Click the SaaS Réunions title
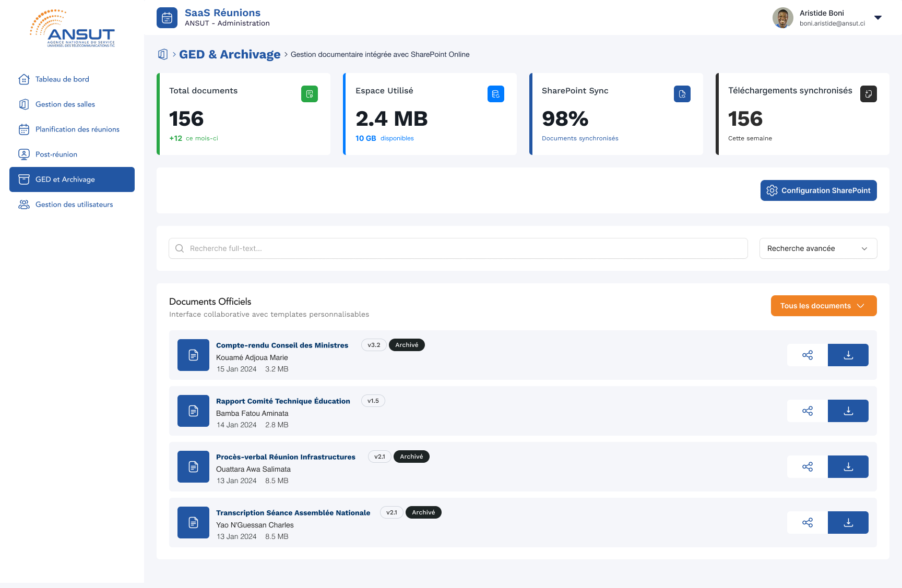This screenshot has height=588, width=902. [222, 13]
